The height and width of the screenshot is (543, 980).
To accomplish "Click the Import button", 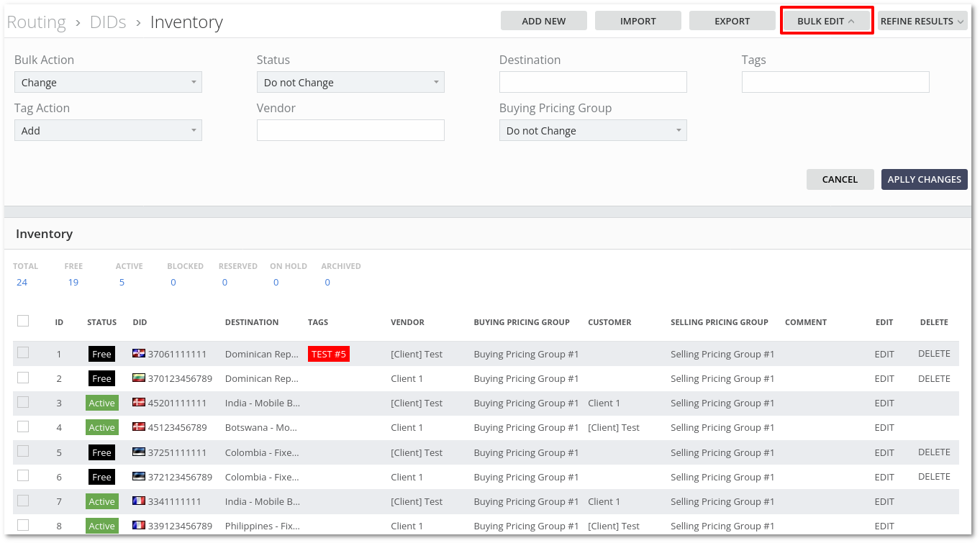I will [638, 21].
